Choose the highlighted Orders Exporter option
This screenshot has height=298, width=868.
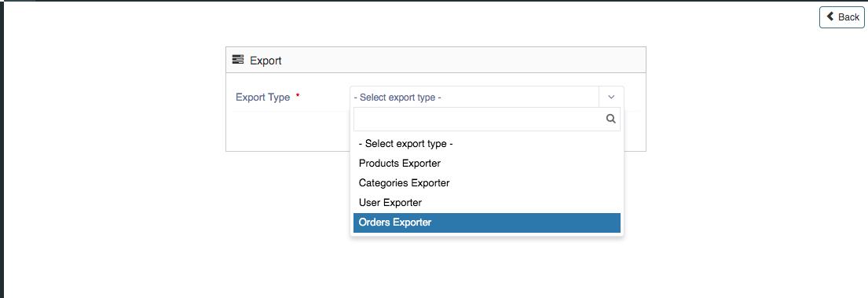[486, 223]
